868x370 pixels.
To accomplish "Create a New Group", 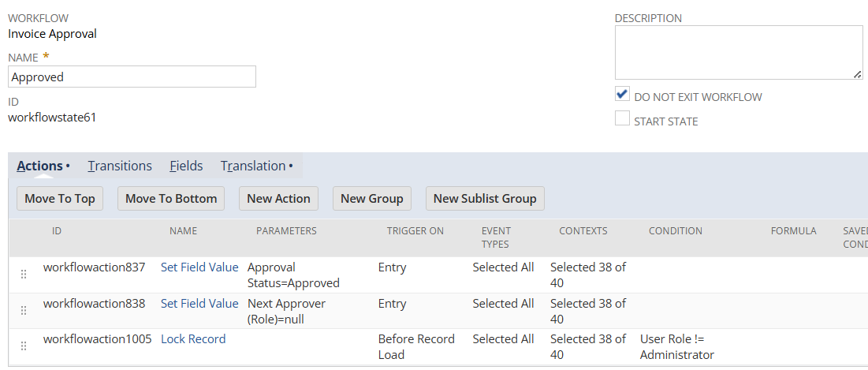I will pyautogui.click(x=371, y=199).
